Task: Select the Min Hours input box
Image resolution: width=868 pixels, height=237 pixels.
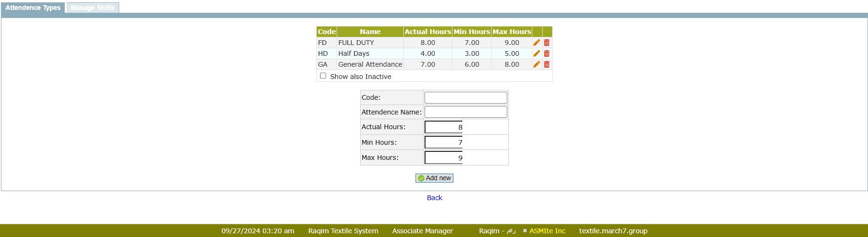Action: click(443, 142)
